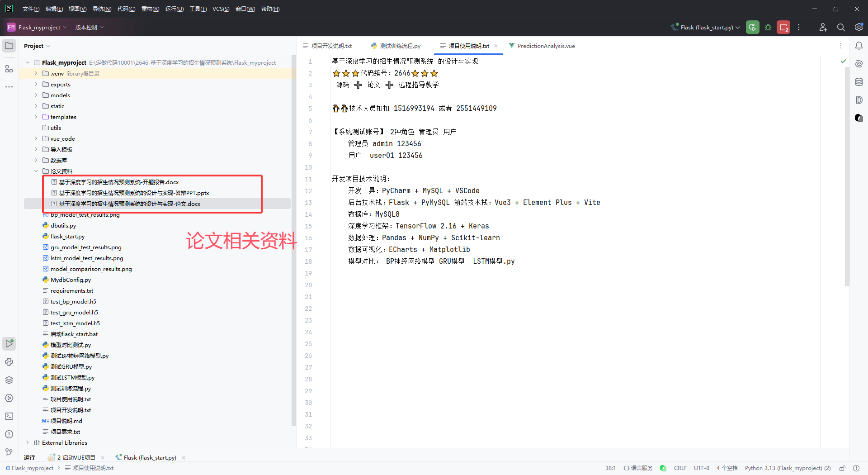Open the 导航(N) menu
Screen dimensions: 868x475
102,9
